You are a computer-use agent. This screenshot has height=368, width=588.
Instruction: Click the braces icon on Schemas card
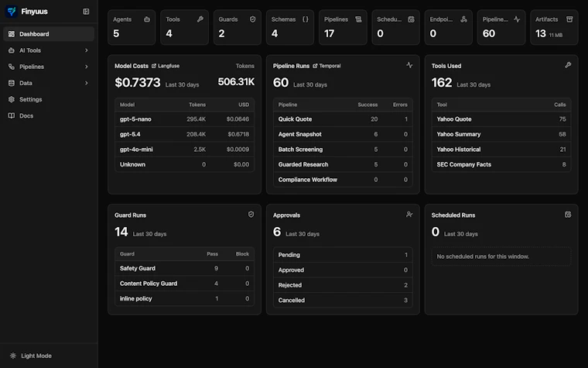(x=306, y=19)
